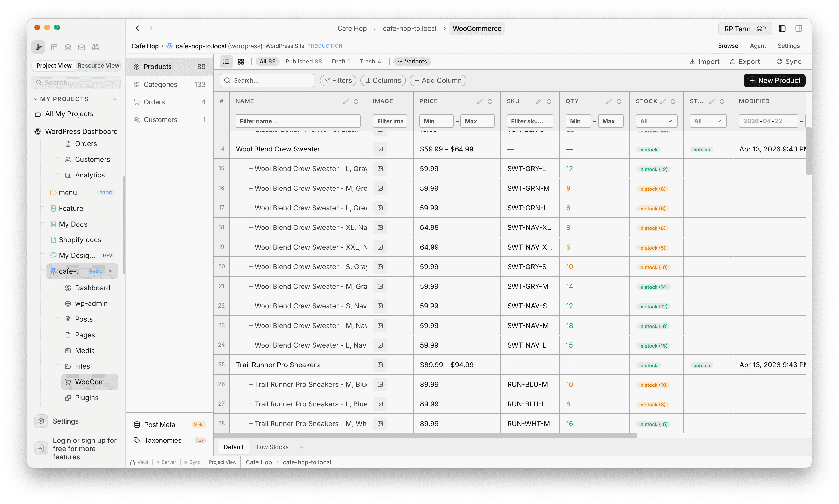Select the binoculars icon in top sidebar
The height and width of the screenshot is (504, 839).
click(x=95, y=47)
